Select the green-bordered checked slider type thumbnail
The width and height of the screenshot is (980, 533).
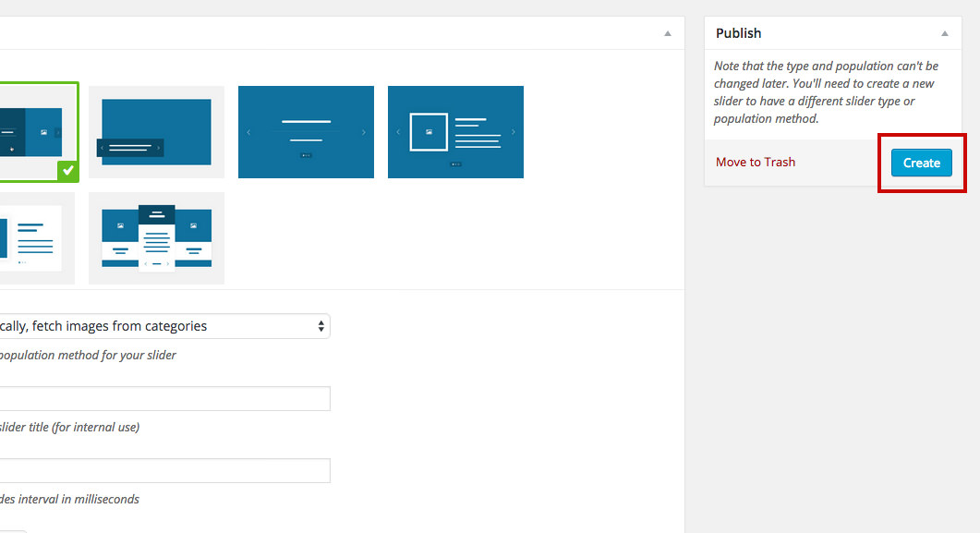(39, 132)
